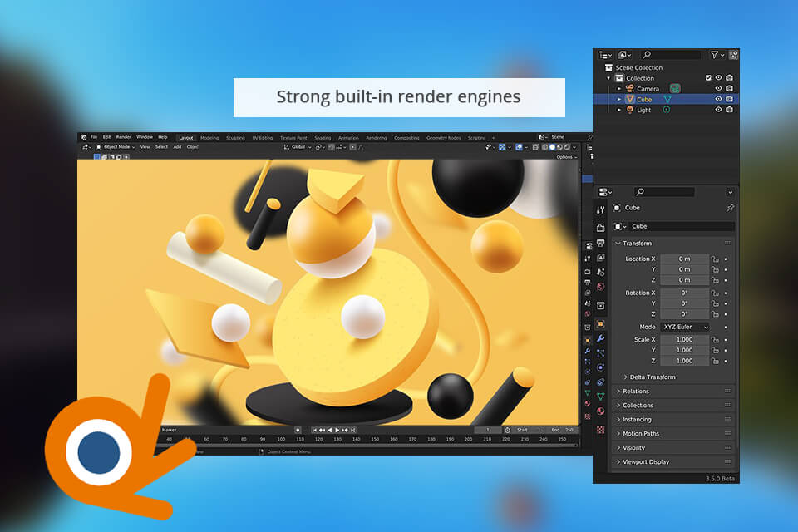The width and height of the screenshot is (798, 532).
Task: Toggle viewport overlays icon
Action: (x=519, y=147)
